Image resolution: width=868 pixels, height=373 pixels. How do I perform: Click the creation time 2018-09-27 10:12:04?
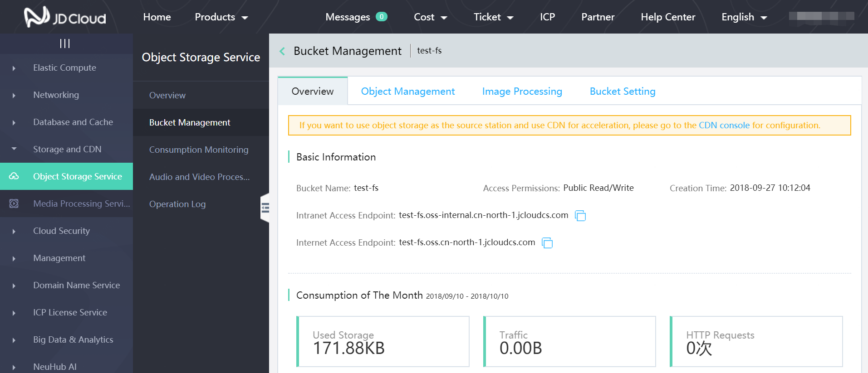coord(770,188)
